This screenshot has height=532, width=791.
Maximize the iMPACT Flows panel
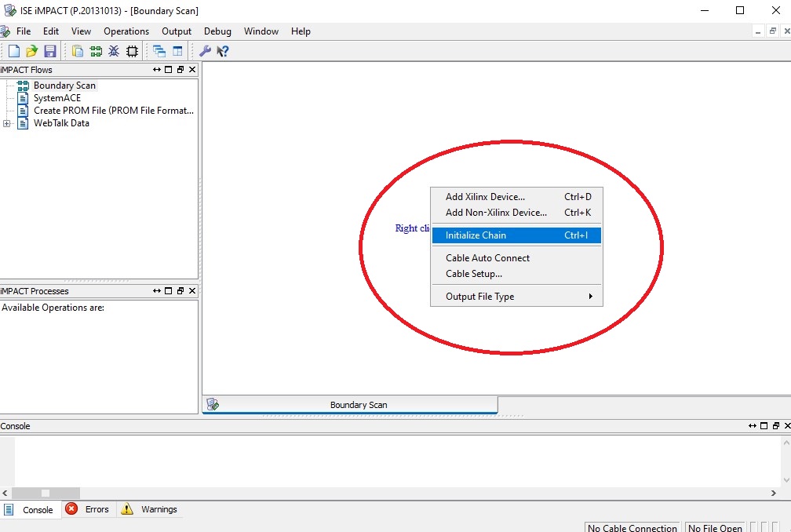(x=169, y=70)
